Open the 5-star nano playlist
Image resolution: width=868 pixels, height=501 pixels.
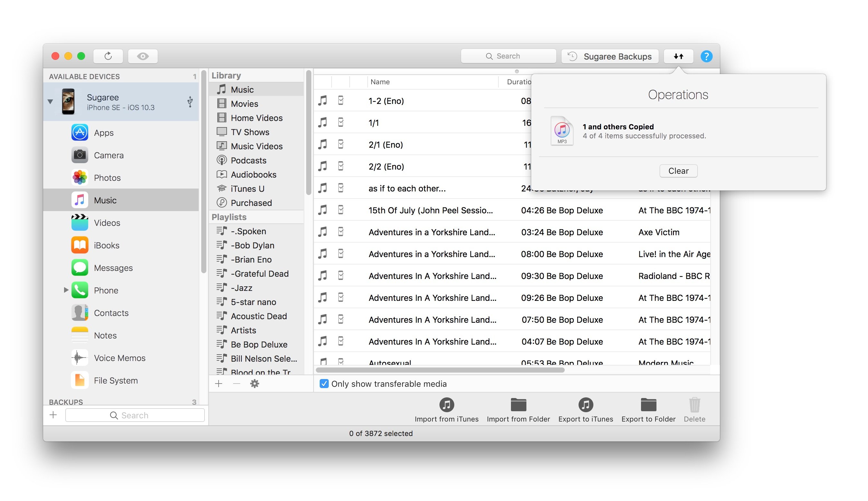[x=256, y=302]
